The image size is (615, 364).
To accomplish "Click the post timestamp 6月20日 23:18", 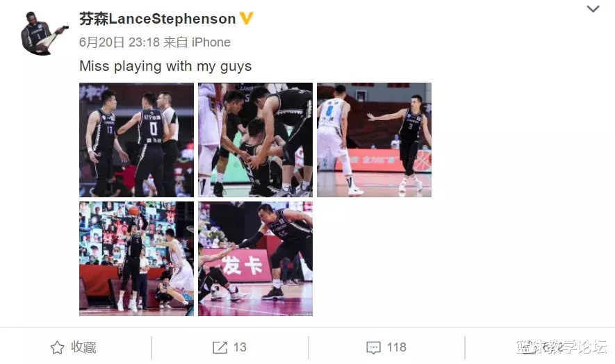I will pos(120,42).
